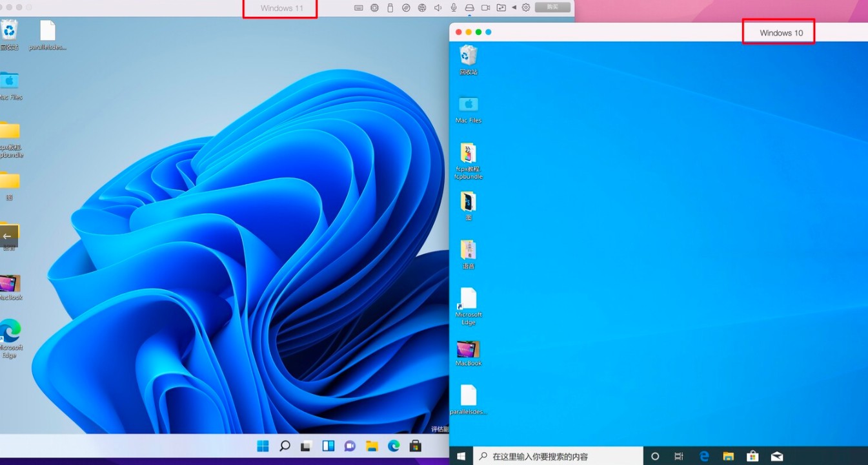Click the blue fourth button in Windows 10 titlebar
The image size is (868, 465).
click(x=489, y=32)
